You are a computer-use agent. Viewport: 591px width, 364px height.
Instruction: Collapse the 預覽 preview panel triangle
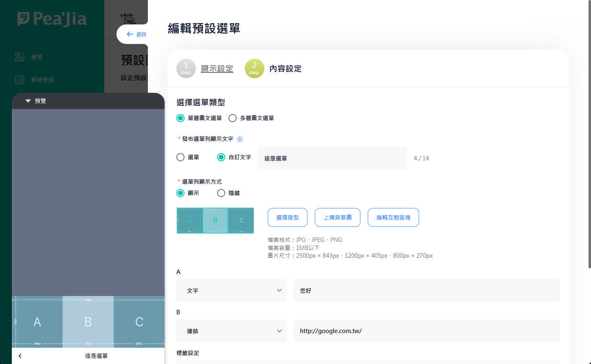pos(28,101)
